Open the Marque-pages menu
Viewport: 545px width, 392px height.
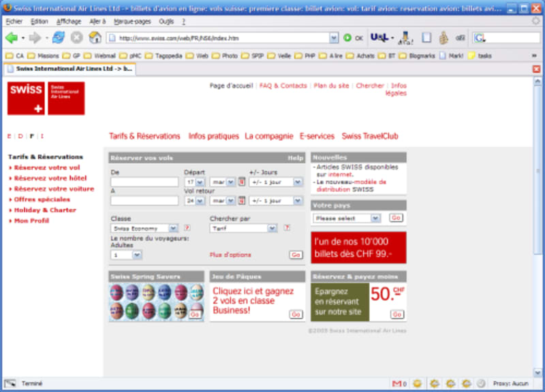(x=132, y=22)
